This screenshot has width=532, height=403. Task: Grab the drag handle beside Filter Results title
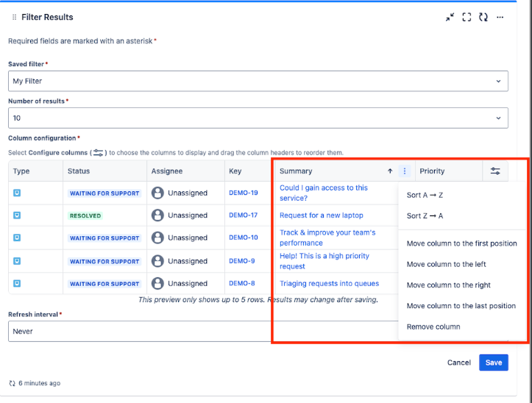tap(14, 18)
